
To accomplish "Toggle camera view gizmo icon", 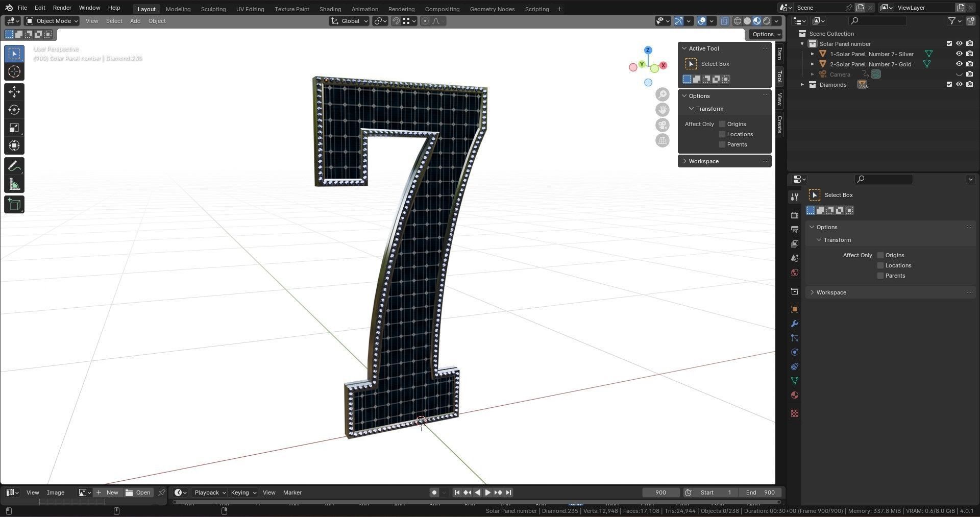I will coord(662,125).
